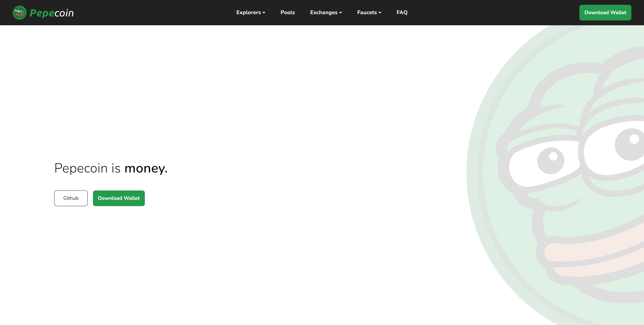This screenshot has height=325, width=644.
Task: Click the "Pepecoin is money." headline
Action: coord(111,168)
